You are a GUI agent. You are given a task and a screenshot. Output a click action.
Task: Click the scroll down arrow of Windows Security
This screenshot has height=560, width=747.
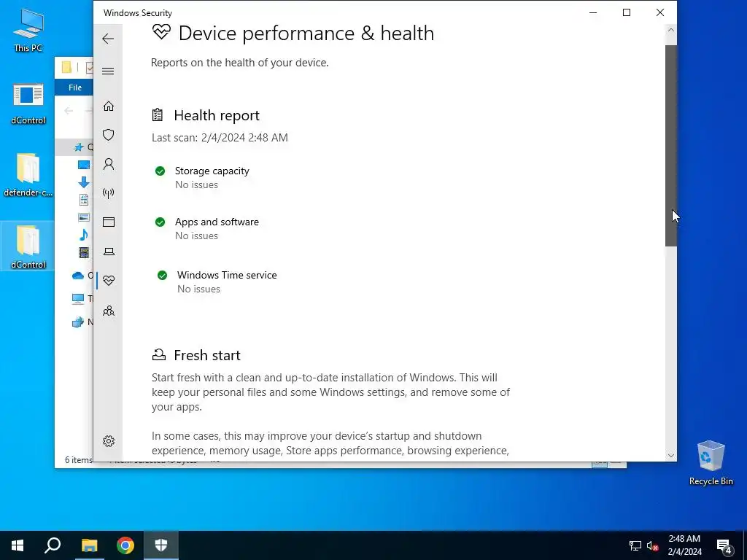tap(671, 455)
